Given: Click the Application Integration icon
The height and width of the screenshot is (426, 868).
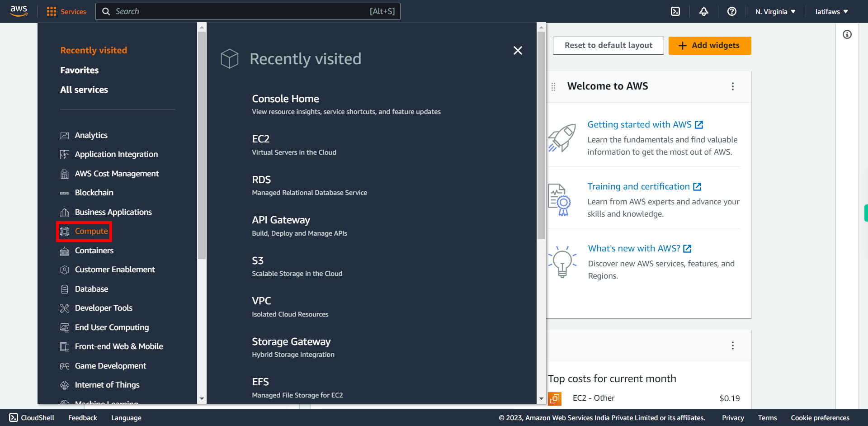Looking at the screenshot, I should pyautogui.click(x=65, y=155).
